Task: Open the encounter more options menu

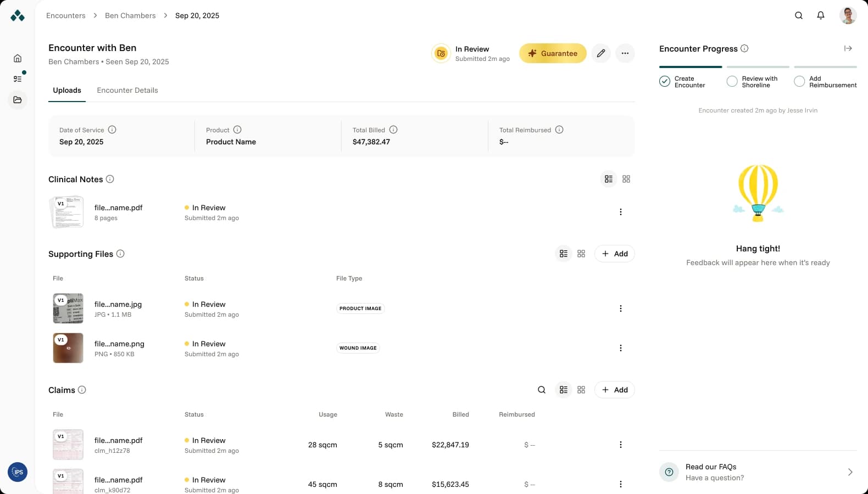Action: (625, 53)
